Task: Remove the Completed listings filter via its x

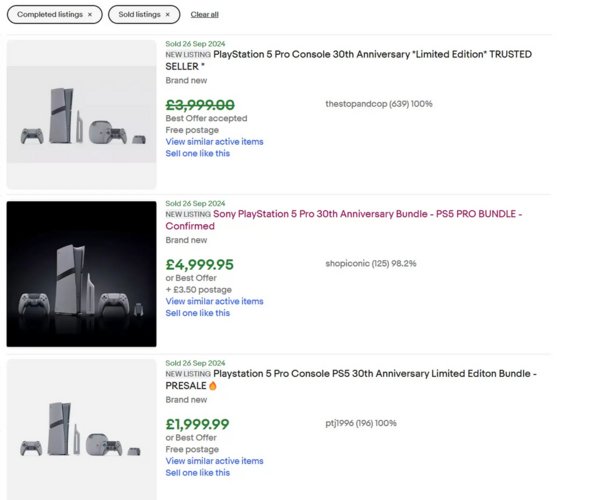Action: [x=90, y=15]
